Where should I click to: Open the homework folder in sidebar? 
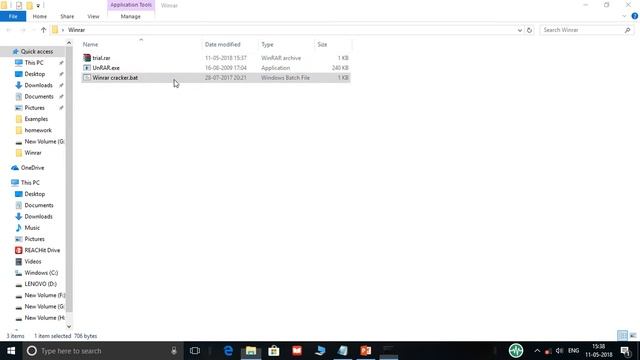(x=38, y=130)
